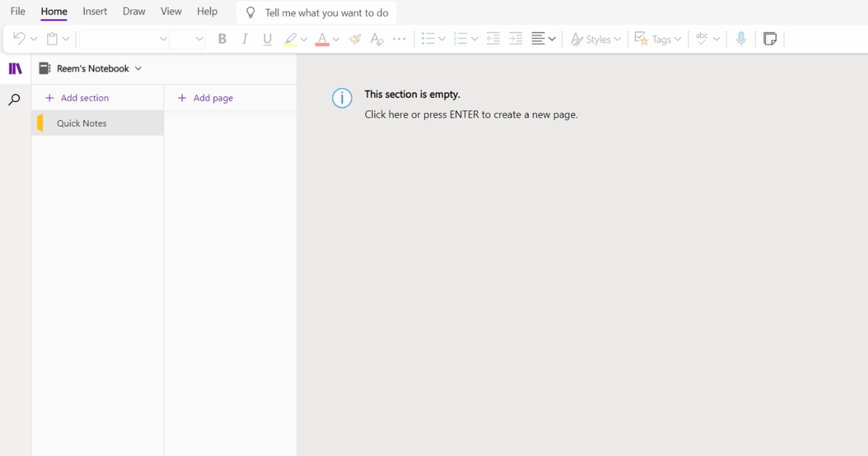Open the Insert ribbon tab
Image resolution: width=868 pixels, height=456 pixels.
pos(95,11)
